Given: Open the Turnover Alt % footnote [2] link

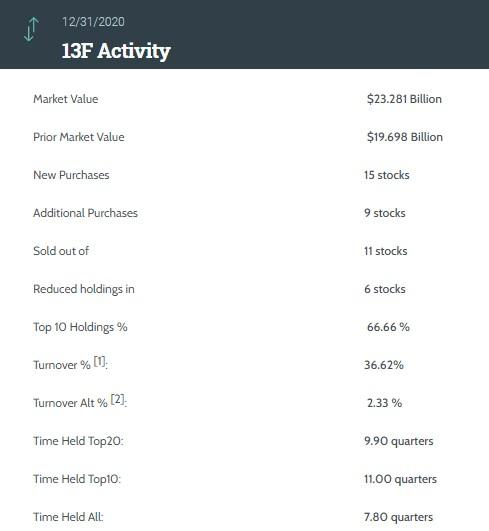Looking at the screenshot, I should 118,399.
